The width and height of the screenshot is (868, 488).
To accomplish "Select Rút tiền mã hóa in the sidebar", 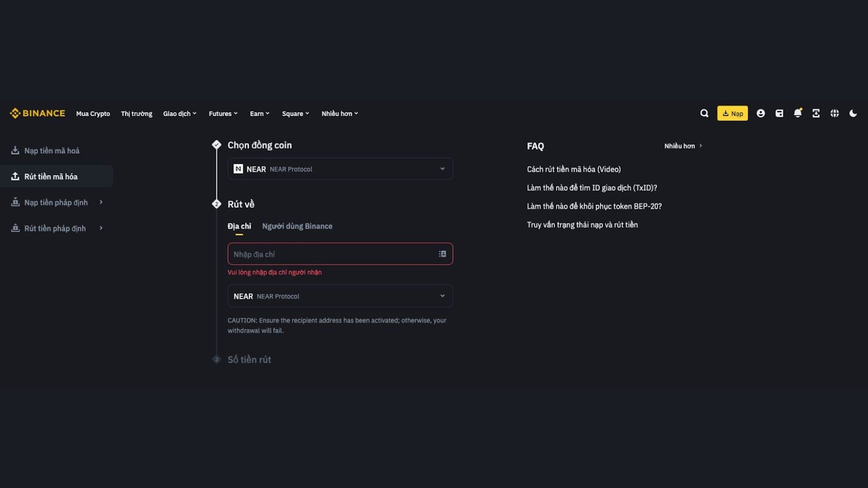I will pos(56,176).
